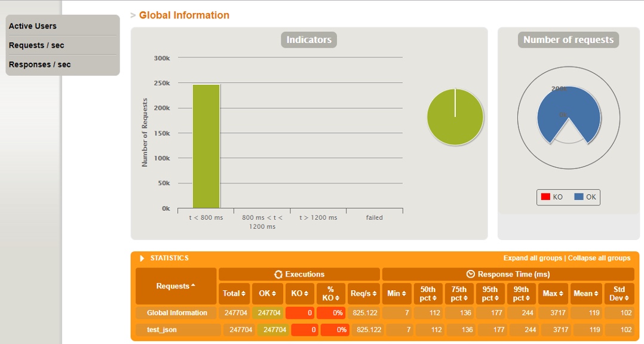The image size is (644, 344).
Task: Open the Active Users section
Action: [x=33, y=26]
